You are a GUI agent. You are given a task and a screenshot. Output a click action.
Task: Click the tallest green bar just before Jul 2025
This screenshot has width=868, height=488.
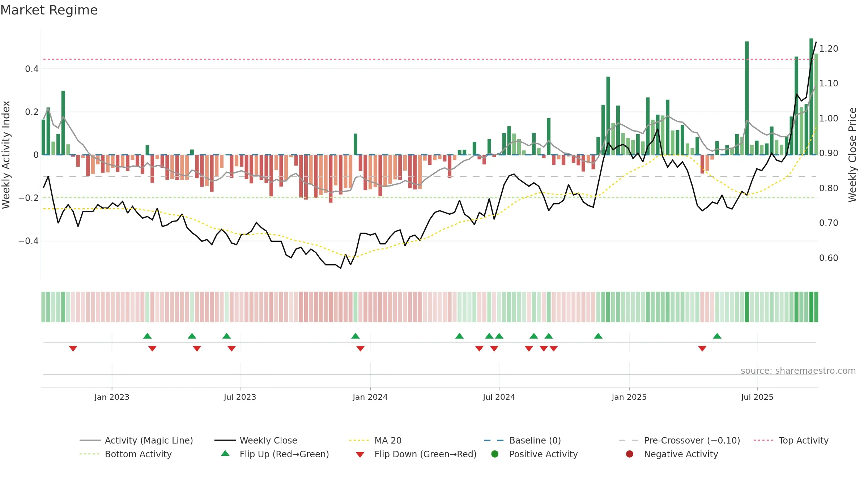tap(747, 98)
